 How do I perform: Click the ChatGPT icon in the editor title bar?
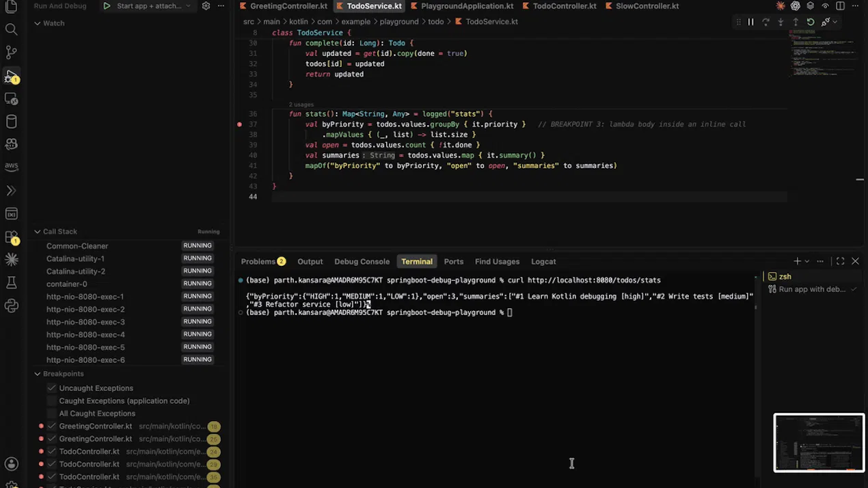pyautogui.click(x=796, y=6)
